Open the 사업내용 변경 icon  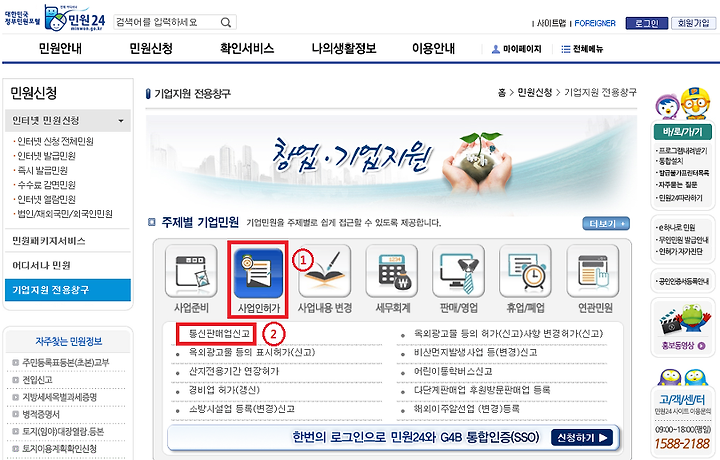coord(325,272)
